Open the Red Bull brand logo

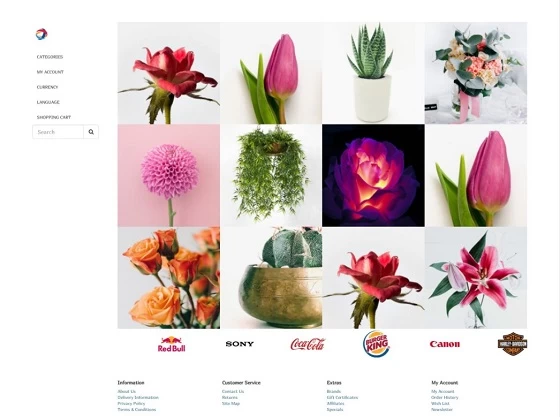171,344
